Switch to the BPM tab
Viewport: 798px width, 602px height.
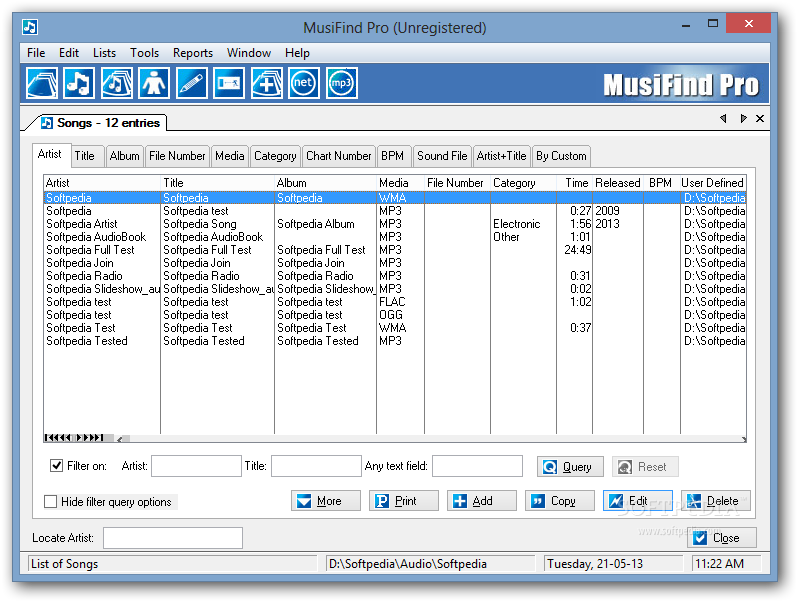tap(394, 156)
